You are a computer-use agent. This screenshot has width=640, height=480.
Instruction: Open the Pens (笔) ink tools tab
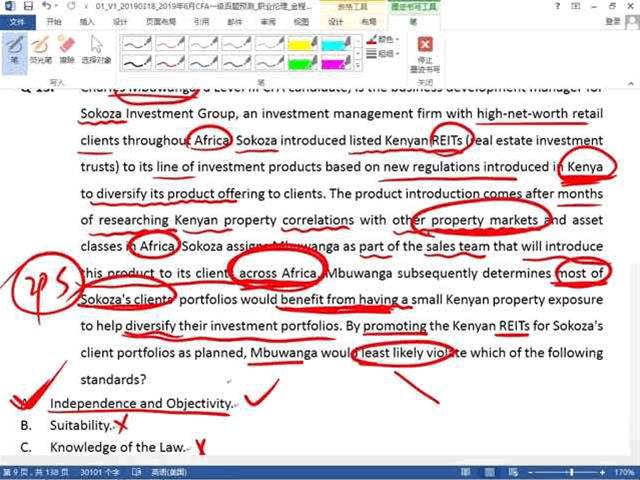pos(413,22)
